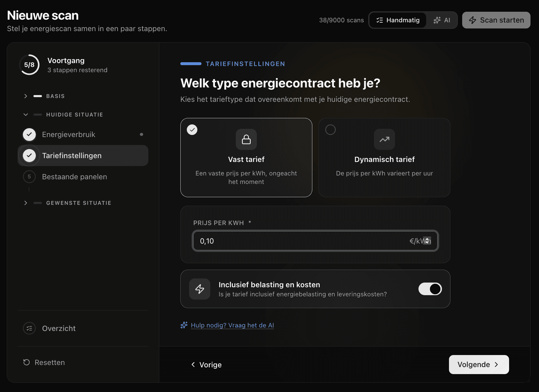
Task: Collapse the Huidige situatie section
Action: (26, 115)
